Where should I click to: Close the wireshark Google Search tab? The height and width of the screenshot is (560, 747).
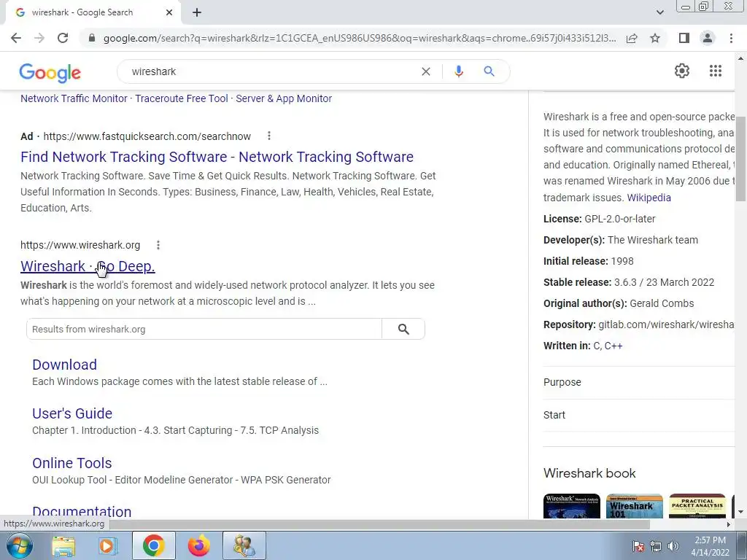(x=169, y=13)
